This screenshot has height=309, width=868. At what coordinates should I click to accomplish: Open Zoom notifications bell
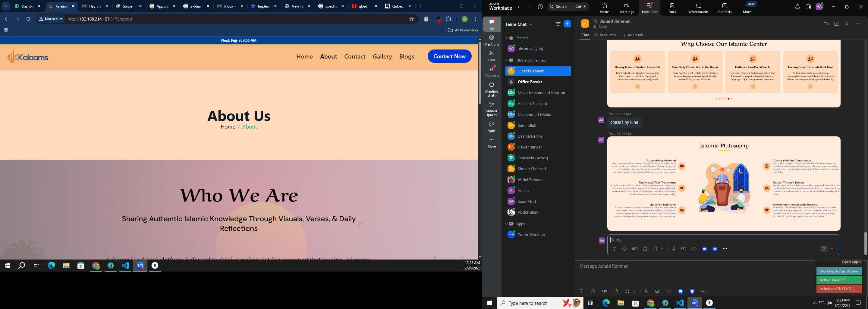797,7
